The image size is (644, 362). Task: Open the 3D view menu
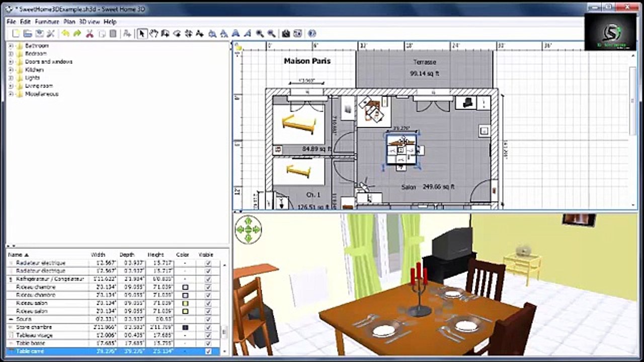click(90, 22)
